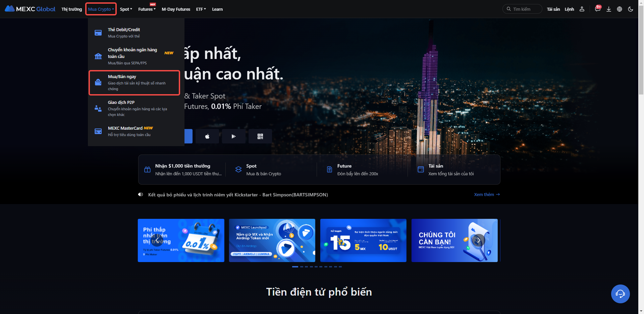Follow the Xem thêm link
The image size is (644, 314).
tap(487, 194)
